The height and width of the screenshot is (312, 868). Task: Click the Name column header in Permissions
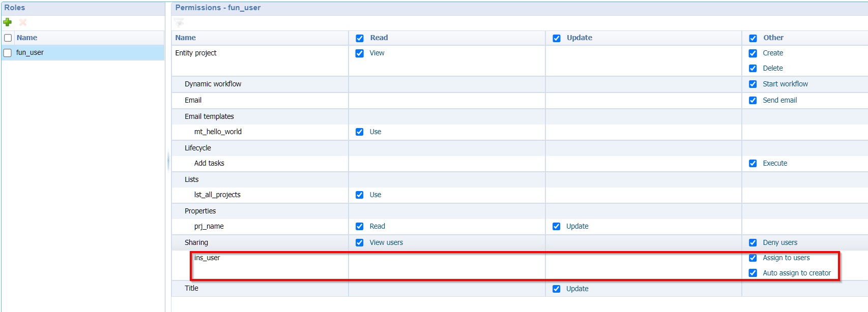click(x=186, y=38)
